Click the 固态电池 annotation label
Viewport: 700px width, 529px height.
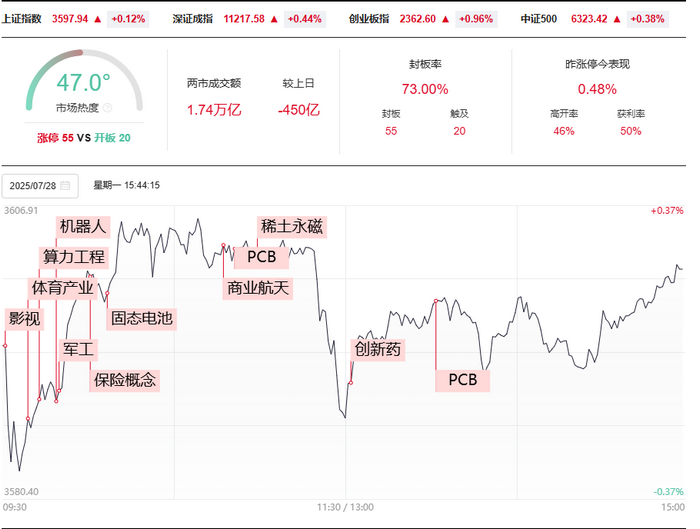pyautogui.click(x=142, y=318)
